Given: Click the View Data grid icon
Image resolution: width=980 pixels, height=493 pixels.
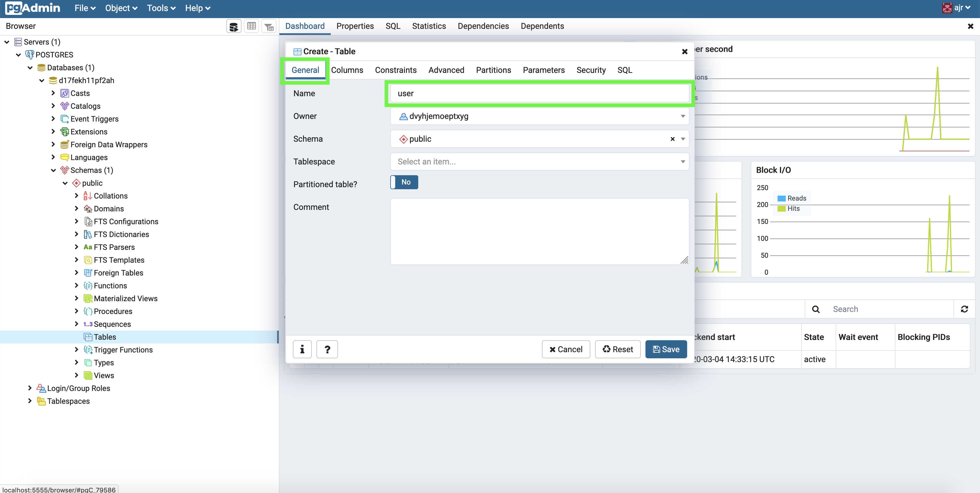Looking at the screenshot, I should point(251,26).
